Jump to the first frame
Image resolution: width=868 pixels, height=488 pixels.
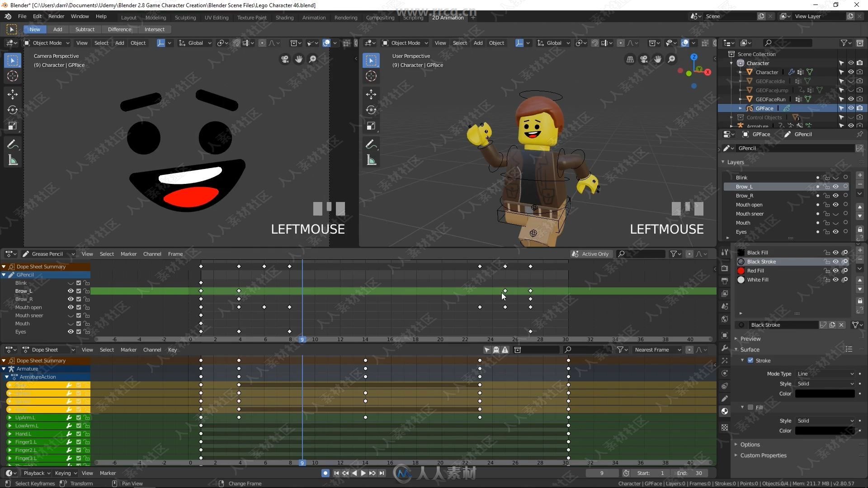pyautogui.click(x=336, y=473)
